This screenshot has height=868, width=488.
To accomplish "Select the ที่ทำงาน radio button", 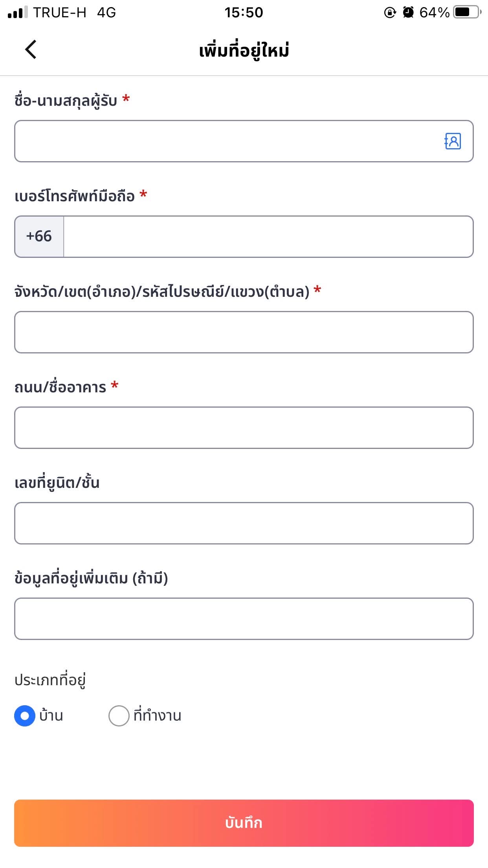I will click(119, 716).
